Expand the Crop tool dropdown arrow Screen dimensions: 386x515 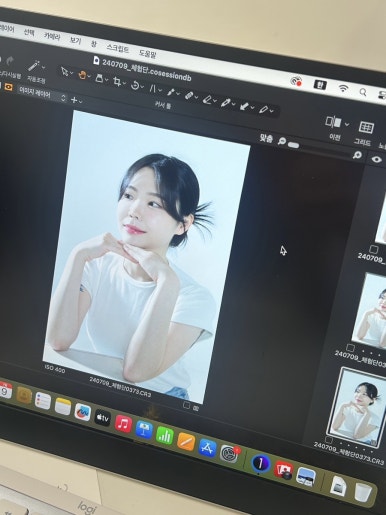[124, 83]
